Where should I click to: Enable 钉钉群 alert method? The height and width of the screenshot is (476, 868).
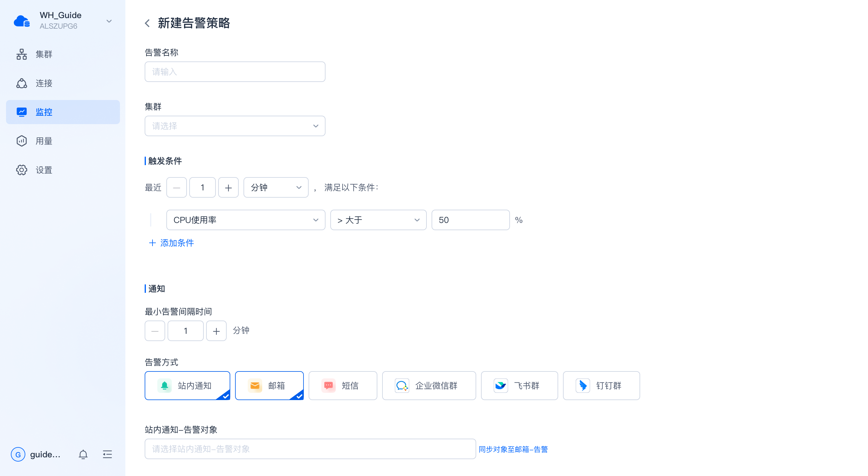click(x=601, y=385)
